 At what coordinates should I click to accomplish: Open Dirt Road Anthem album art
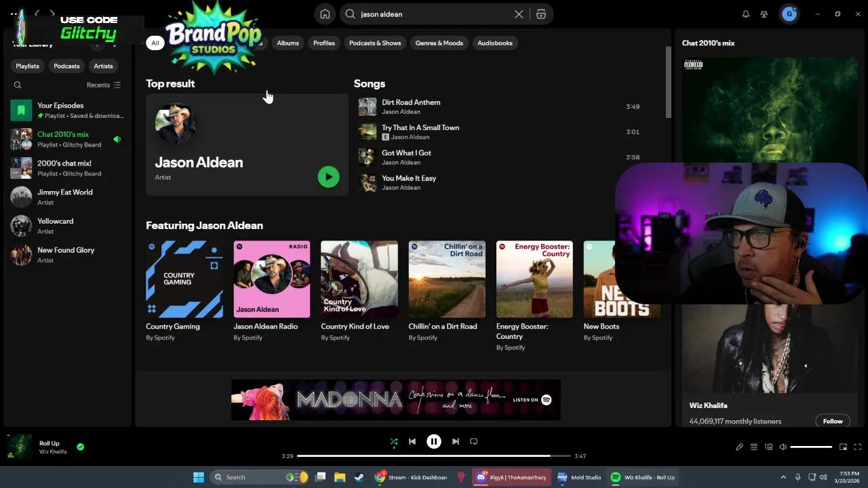[x=368, y=106]
